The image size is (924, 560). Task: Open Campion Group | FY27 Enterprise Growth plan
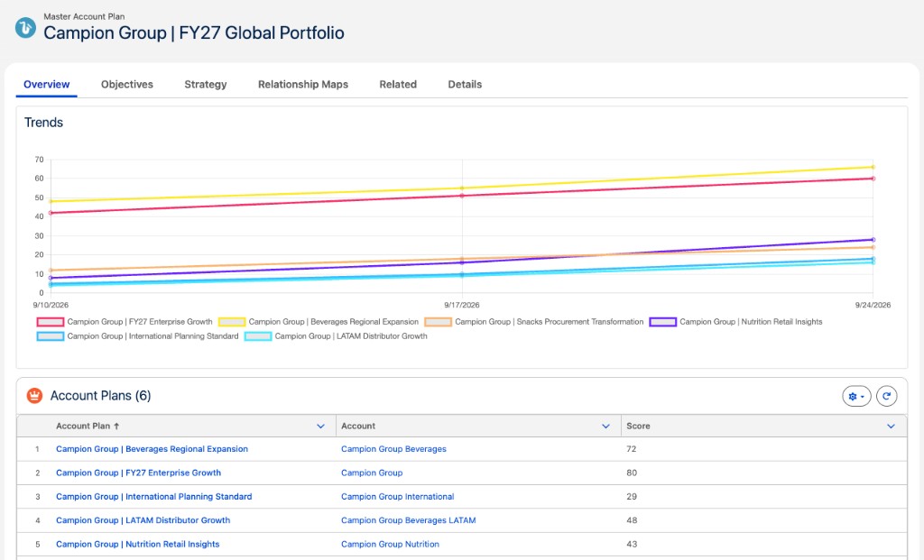(138, 473)
